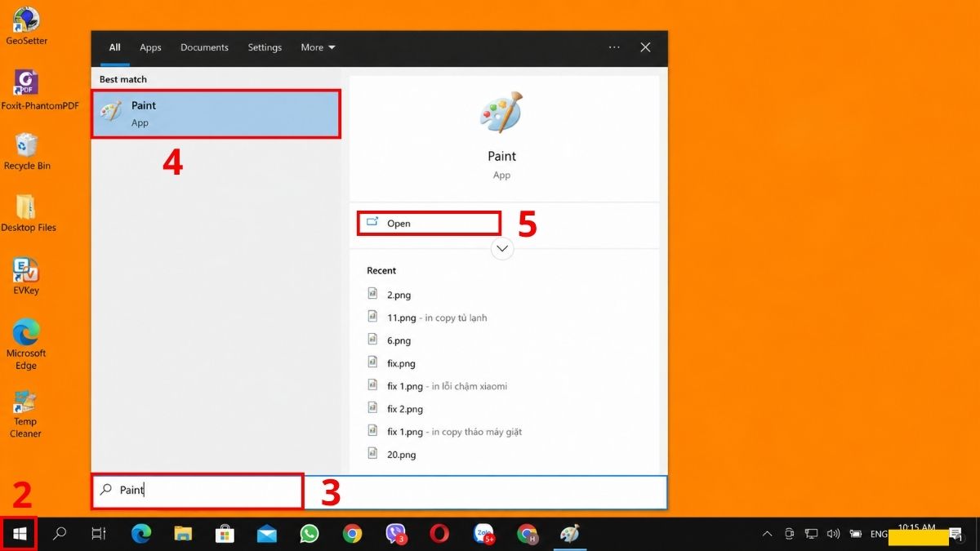Open Chrome profile H taskbar icon
The width and height of the screenshot is (980, 551).
coord(528,534)
